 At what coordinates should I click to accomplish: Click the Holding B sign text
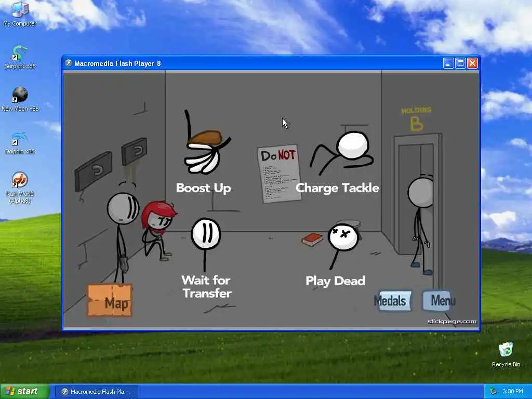[x=416, y=119]
